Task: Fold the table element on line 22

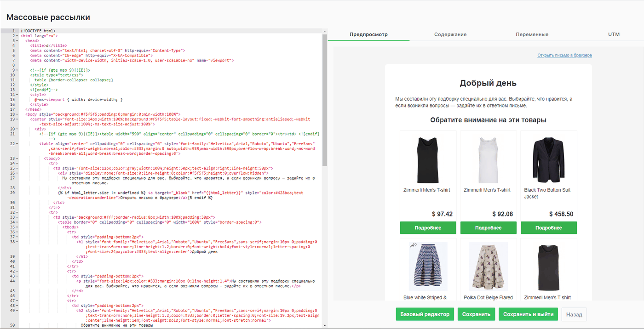Action: click(17, 144)
